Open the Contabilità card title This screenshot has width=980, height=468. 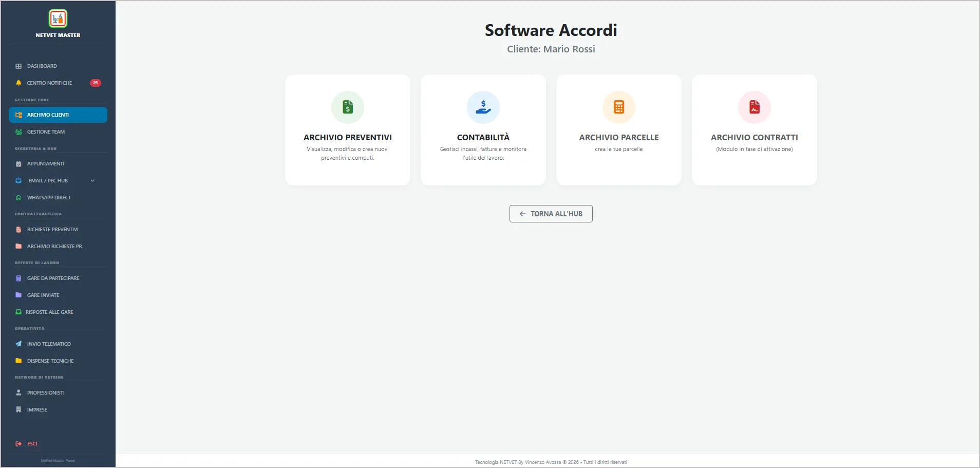(483, 138)
